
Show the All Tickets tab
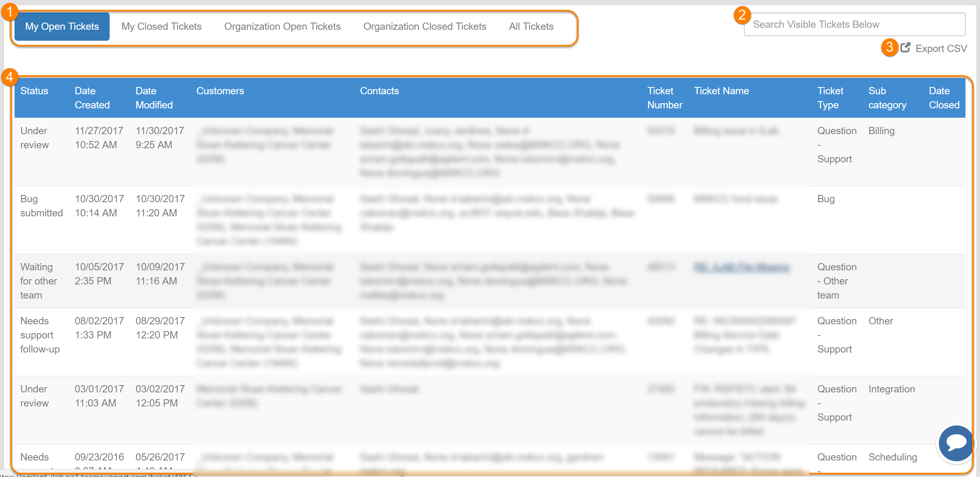(x=531, y=27)
